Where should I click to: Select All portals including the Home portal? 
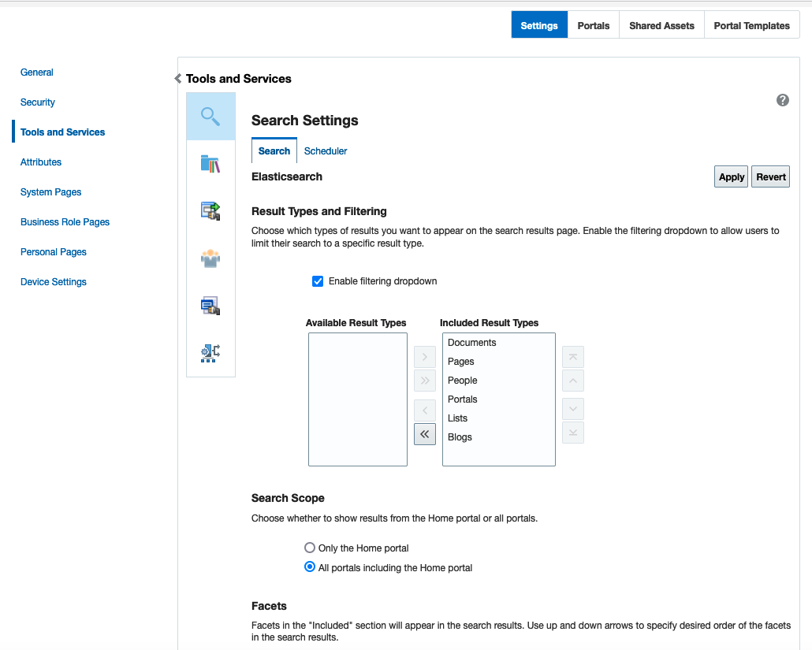click(x=310, y=567)
